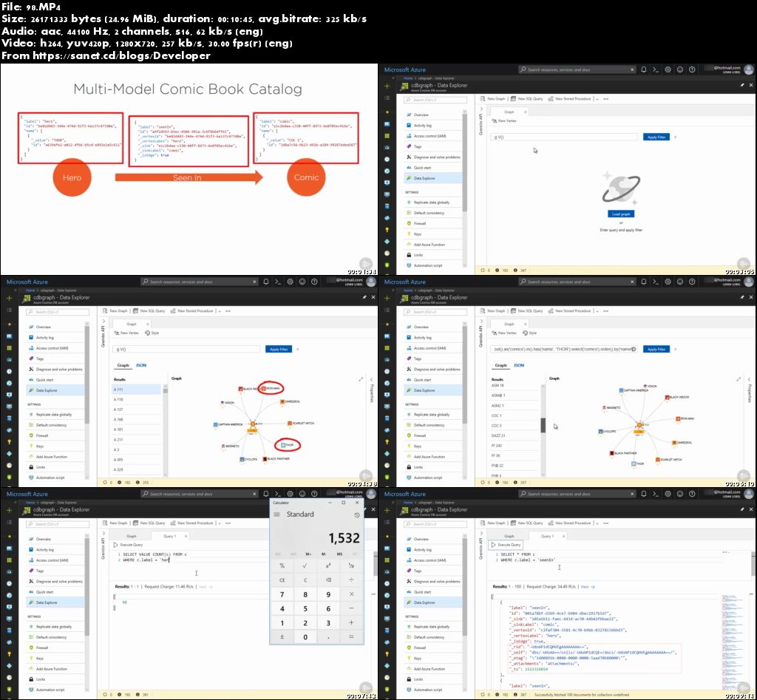Image resolution: width=757 pixels, height=700 pixels.
Task: Click Create resource plus in Load graph panel
Action: (387, 86)
